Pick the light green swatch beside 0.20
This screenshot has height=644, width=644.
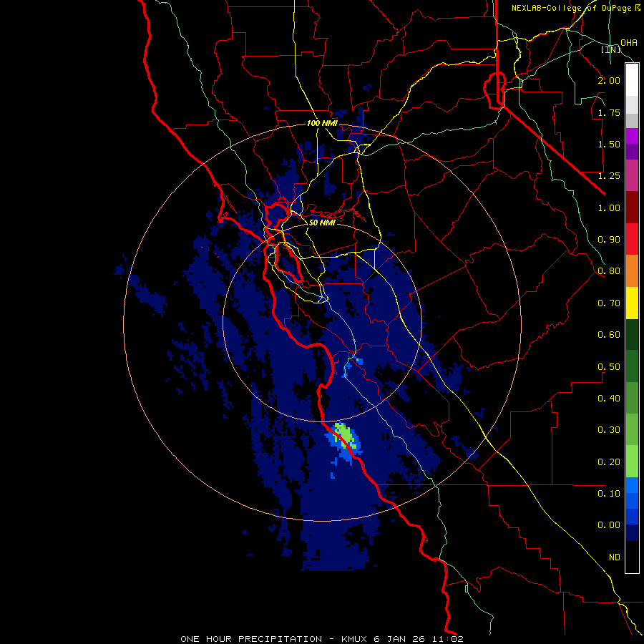pyautogui.click(x=632, y=462)
